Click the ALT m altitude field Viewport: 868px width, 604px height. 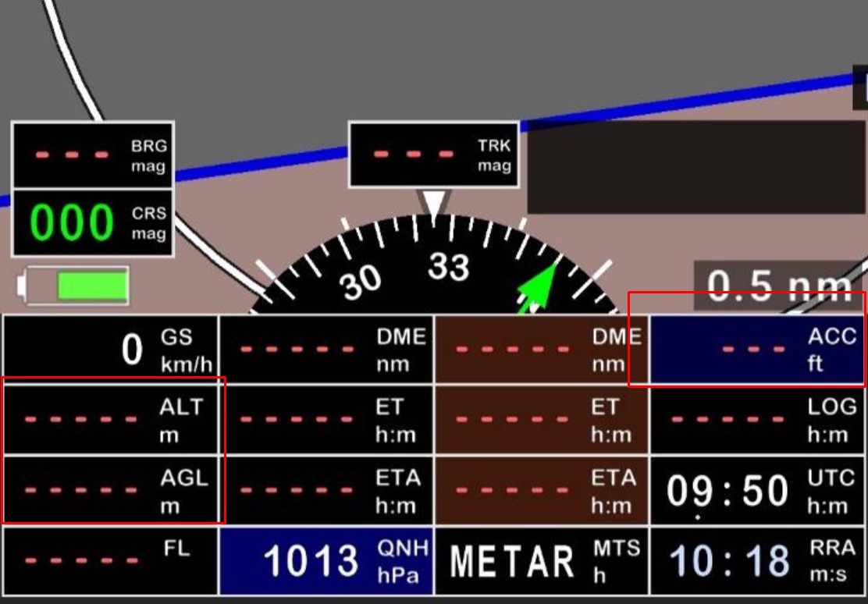(111, 420)
